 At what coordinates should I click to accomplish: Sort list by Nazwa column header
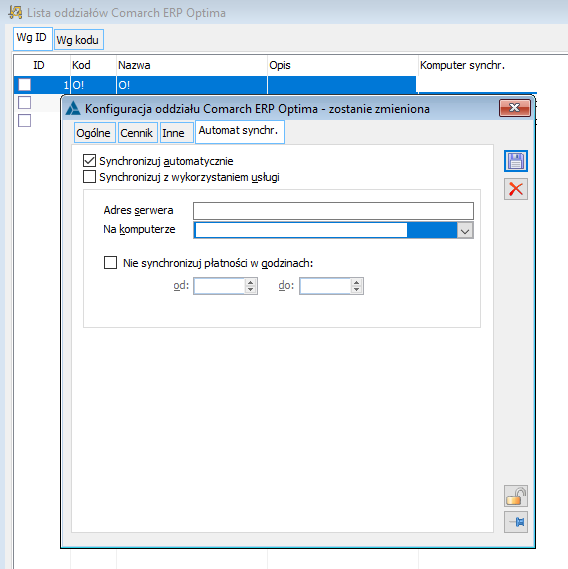tap(192, 65)
